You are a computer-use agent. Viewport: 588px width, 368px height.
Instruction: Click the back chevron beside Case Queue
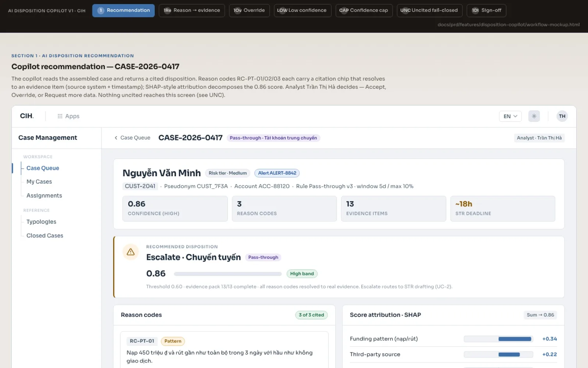pyautogui.click(x=116, y=138)
